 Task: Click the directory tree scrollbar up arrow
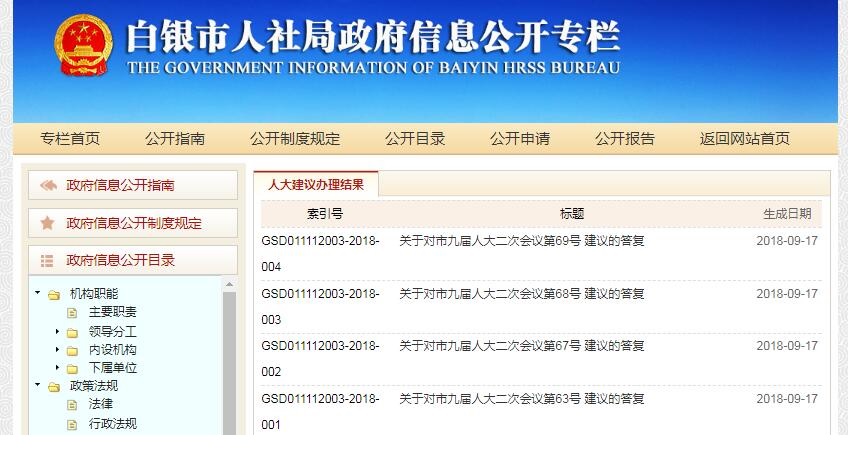[229, 285]
